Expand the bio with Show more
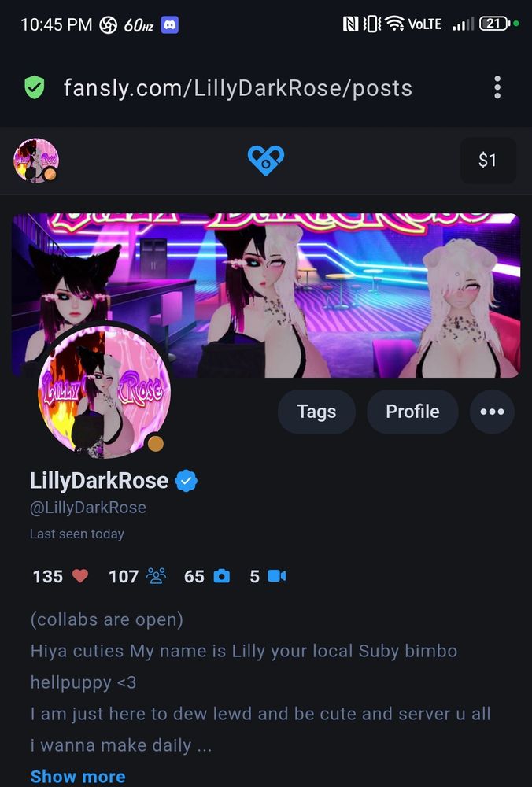 tap(78, 777)
